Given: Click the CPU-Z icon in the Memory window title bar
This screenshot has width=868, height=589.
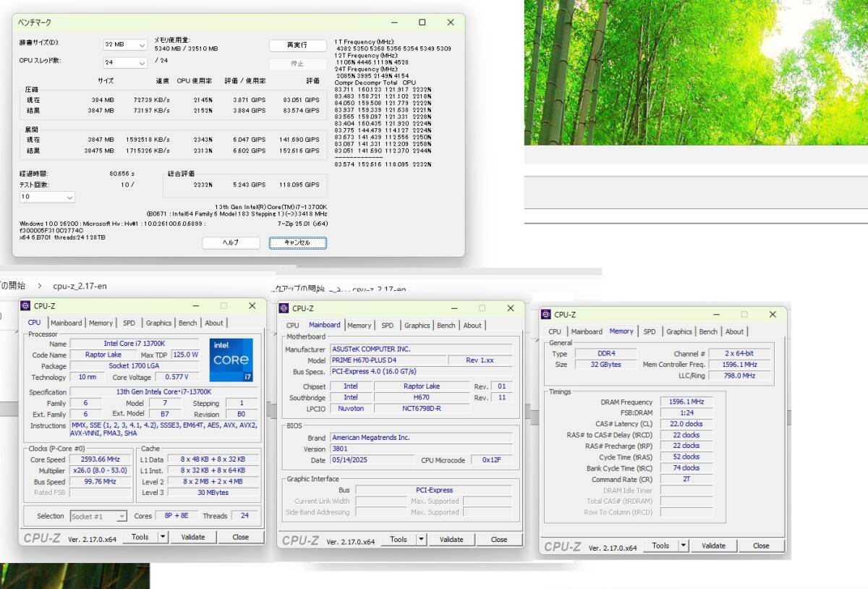Looking at the screenshot, I should (x=546, y=314).
